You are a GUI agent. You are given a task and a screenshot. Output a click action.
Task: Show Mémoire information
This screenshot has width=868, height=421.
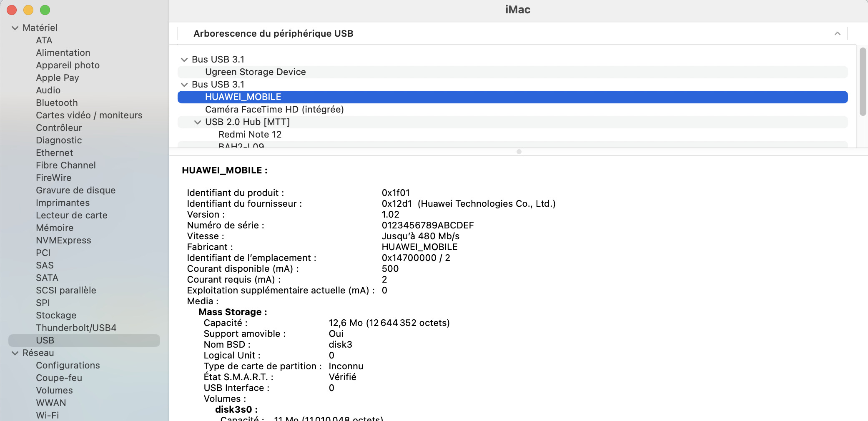click(55, 228)
